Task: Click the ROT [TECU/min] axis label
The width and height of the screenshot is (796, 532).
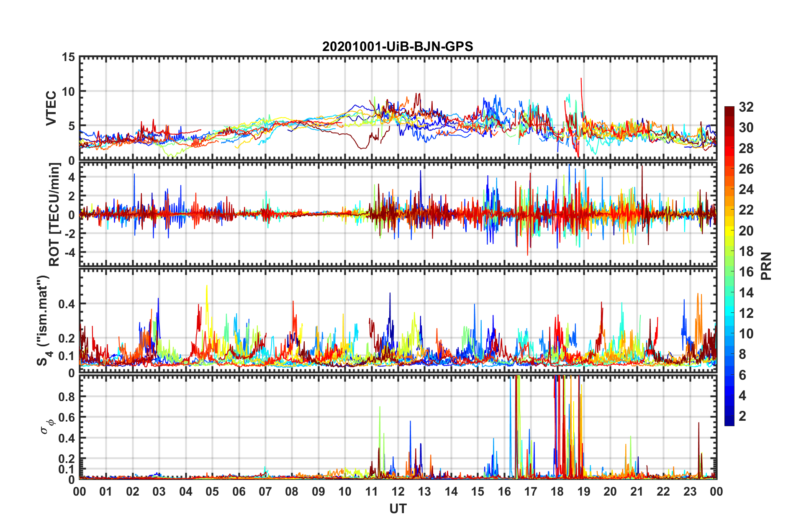Action: 54,215
